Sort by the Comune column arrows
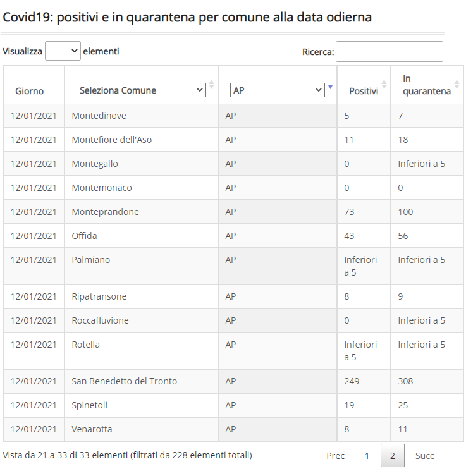This screenshot has width=466, height=476. click(212, 85)
